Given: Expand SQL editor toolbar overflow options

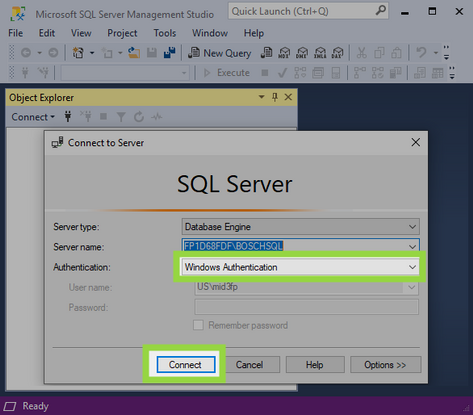Looking at the screenshot, I should (x=452, y=73).
